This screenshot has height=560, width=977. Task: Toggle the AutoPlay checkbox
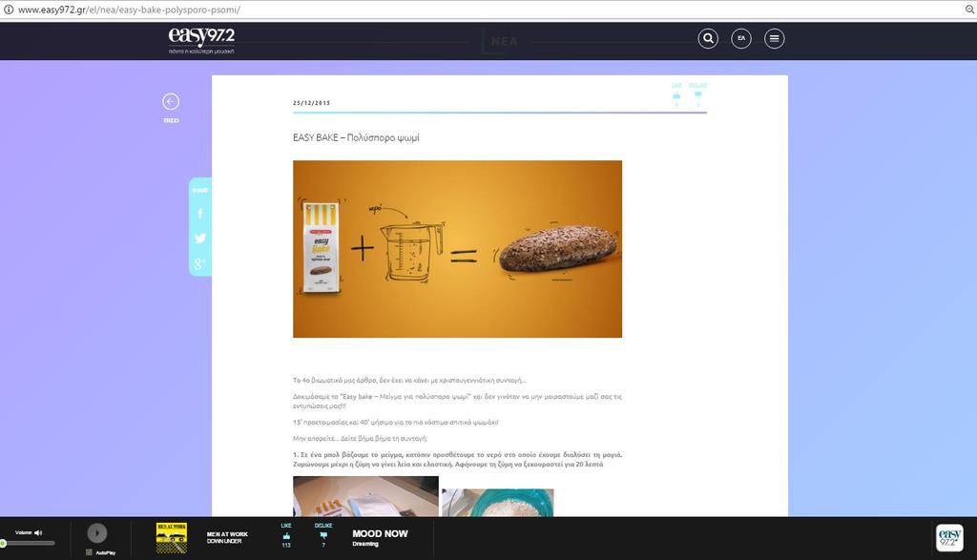[89, 552]
